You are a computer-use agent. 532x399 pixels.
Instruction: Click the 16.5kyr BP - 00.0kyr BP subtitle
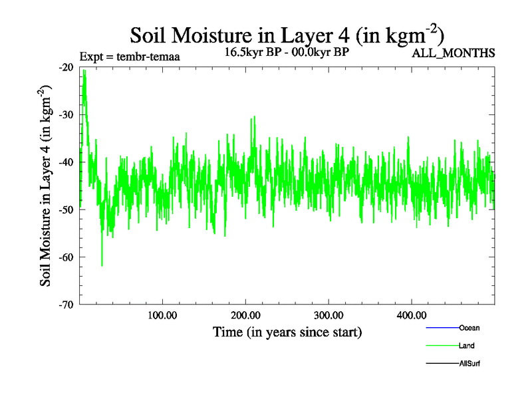pos(287,52)
